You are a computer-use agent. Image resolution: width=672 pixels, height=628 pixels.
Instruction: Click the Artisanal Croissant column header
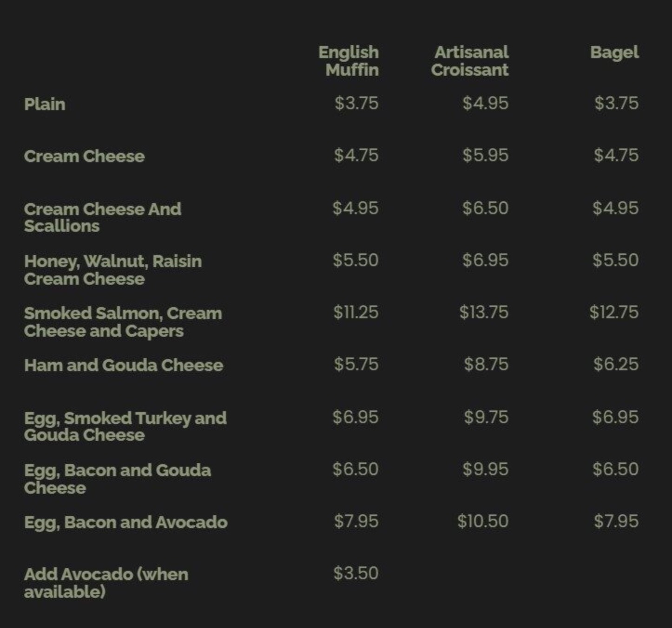coord(470,61)
